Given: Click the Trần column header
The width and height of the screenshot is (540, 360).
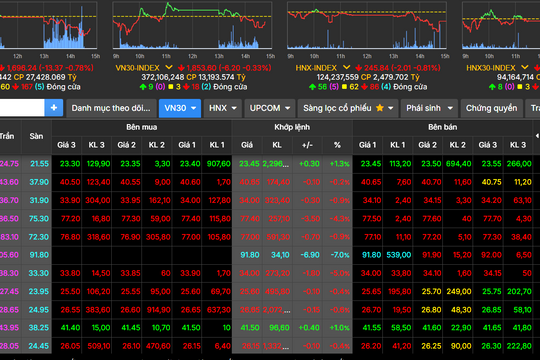Looking at the screenshot, I should click(7, 136).
